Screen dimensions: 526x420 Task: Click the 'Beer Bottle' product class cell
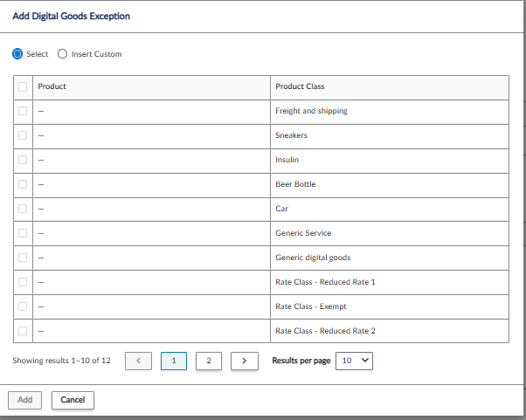(390, 185)
